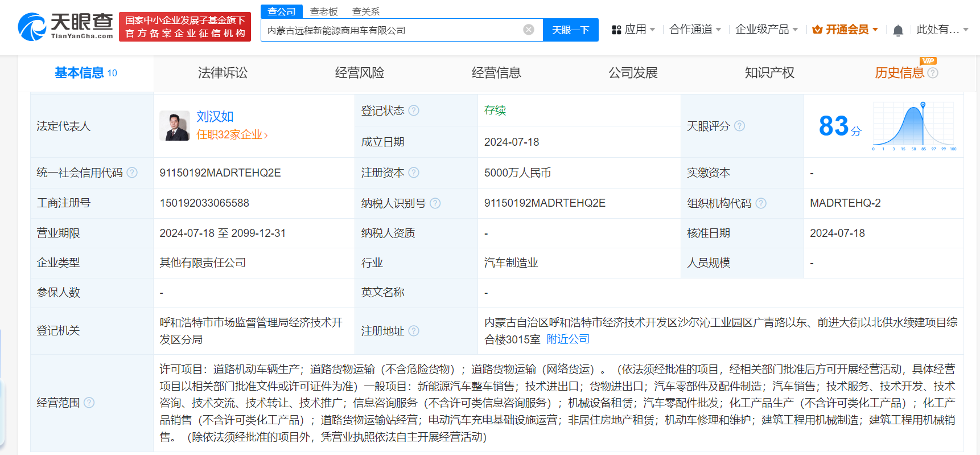Image resolution: width=980 pixels, height=455 pixels.
Task: Click the TianYanCha logo
Action: point(65,26)
